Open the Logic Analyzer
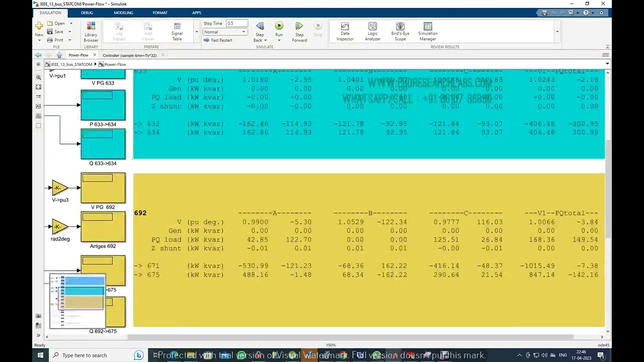The image size is (644, 362). [372, 32]
